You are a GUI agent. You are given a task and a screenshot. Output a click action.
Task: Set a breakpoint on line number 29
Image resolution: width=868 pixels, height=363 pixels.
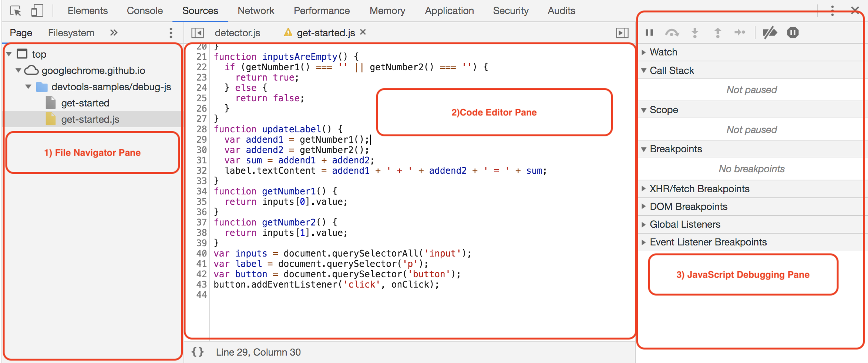coord(201,139)
